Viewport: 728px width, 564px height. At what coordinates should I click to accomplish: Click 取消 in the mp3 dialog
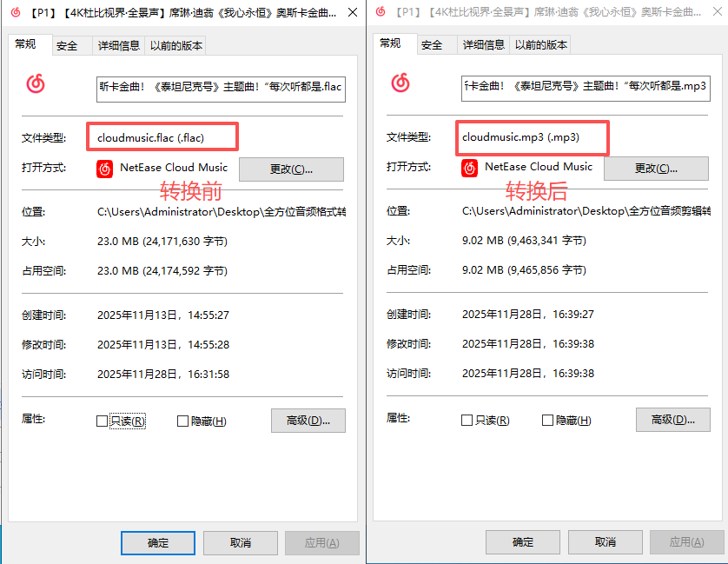605,541
